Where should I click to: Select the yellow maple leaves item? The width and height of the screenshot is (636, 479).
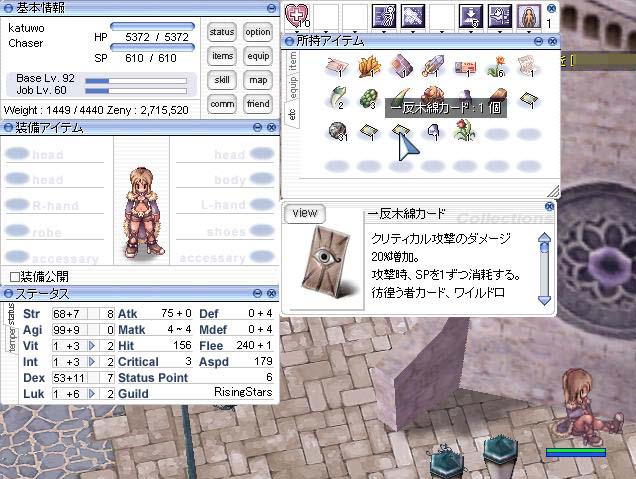(369, 66)
